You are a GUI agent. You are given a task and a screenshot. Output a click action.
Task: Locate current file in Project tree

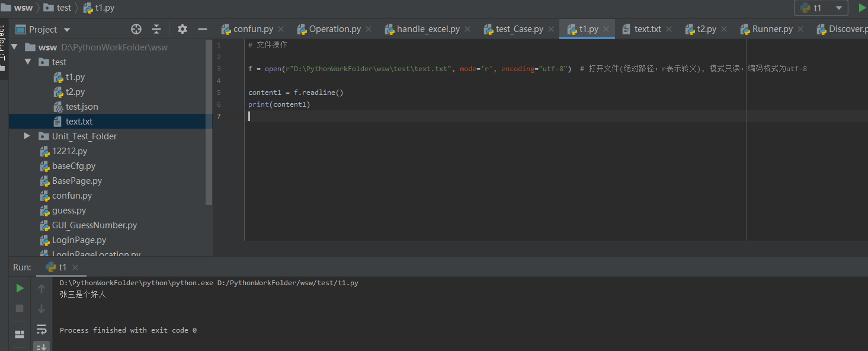click(136, 29)
